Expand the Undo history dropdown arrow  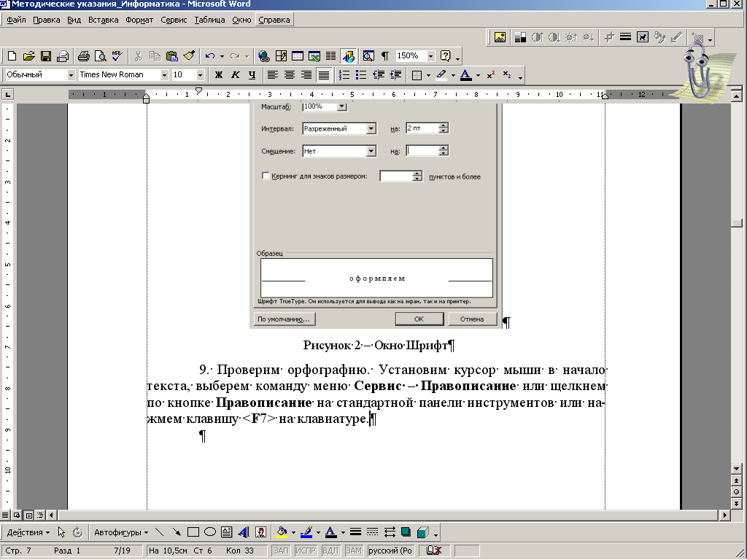pos(222,56)
